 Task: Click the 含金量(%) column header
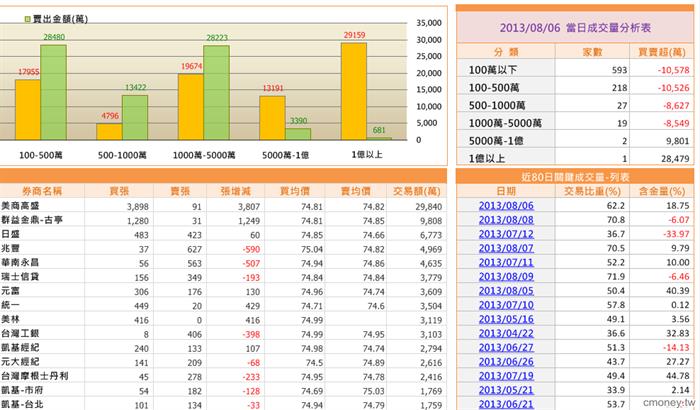tap(662, 191)
